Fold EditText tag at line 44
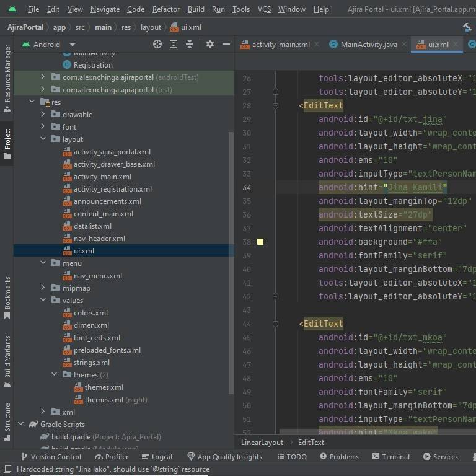Viewport: 476px width, 476px height. [x=275, y=324]
